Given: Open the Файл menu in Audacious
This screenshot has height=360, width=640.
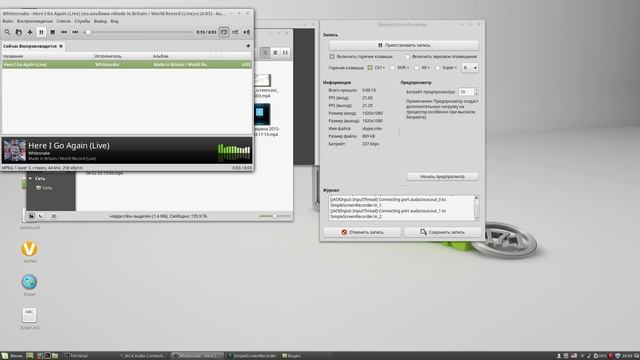Looking at the screenshot, I should (x=8, y=21).
